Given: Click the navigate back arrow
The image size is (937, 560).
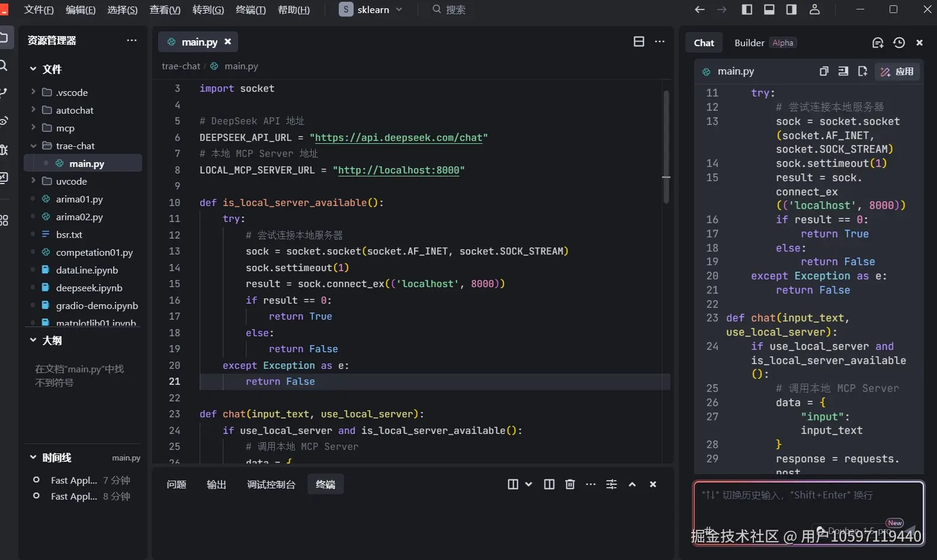Looking at the screenshot, I should click(x=699, y=9).
